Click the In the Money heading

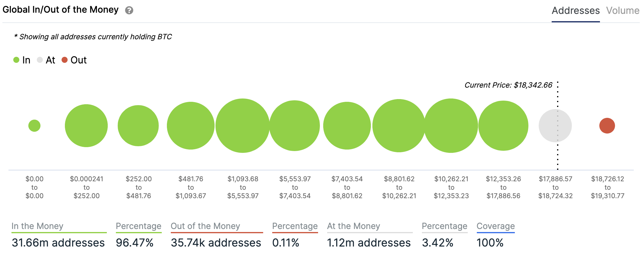(37, 226)
